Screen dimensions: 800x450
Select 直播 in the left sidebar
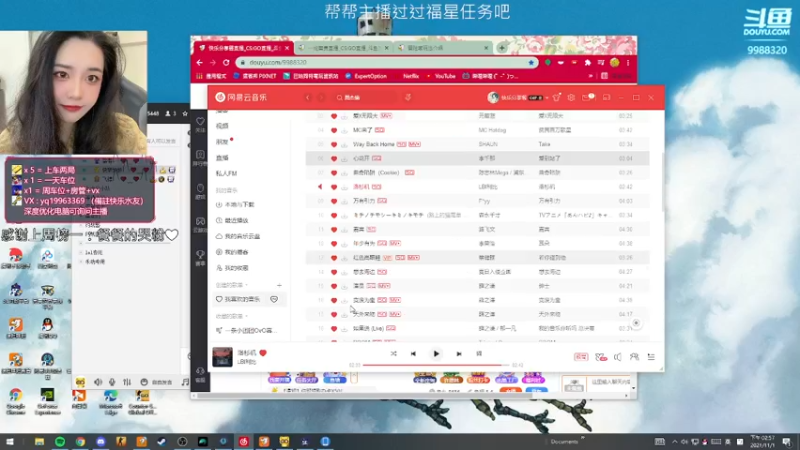[x=222, y=158]
